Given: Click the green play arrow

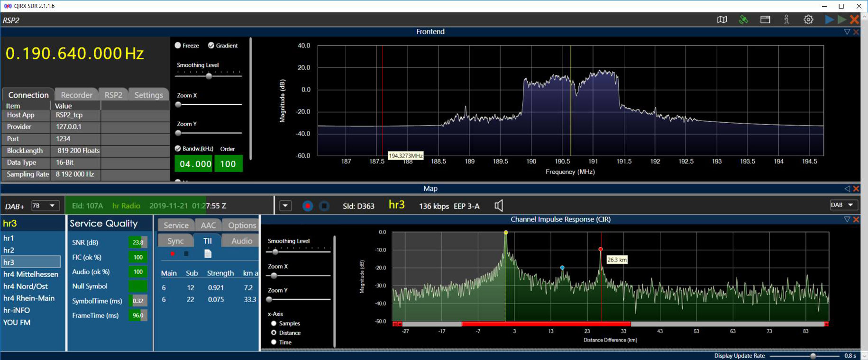Looking at the screenshot, I should pos(842,19).
